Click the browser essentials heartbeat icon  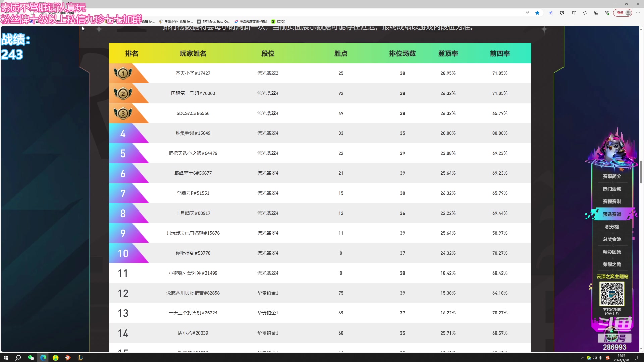pos(607,13)
